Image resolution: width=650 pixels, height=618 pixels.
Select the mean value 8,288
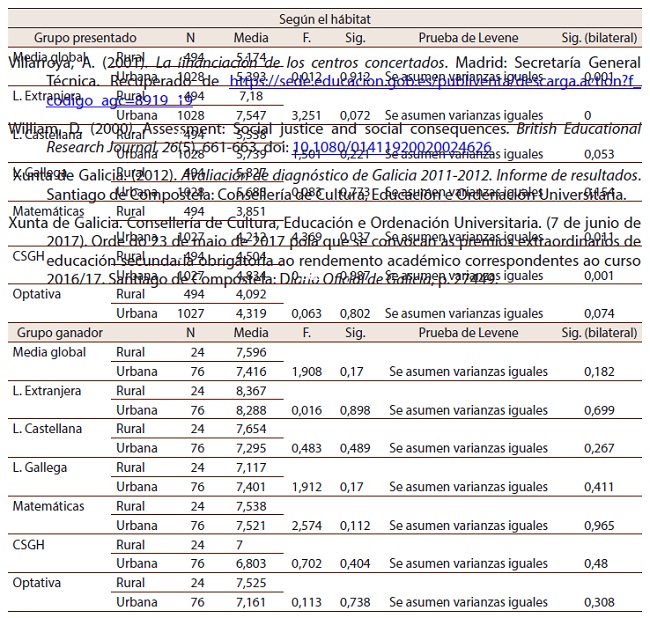[x=251, y=410]
